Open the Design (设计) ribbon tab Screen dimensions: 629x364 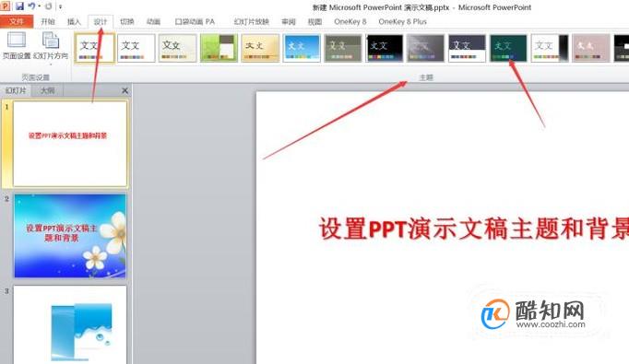tap(101, 21)
